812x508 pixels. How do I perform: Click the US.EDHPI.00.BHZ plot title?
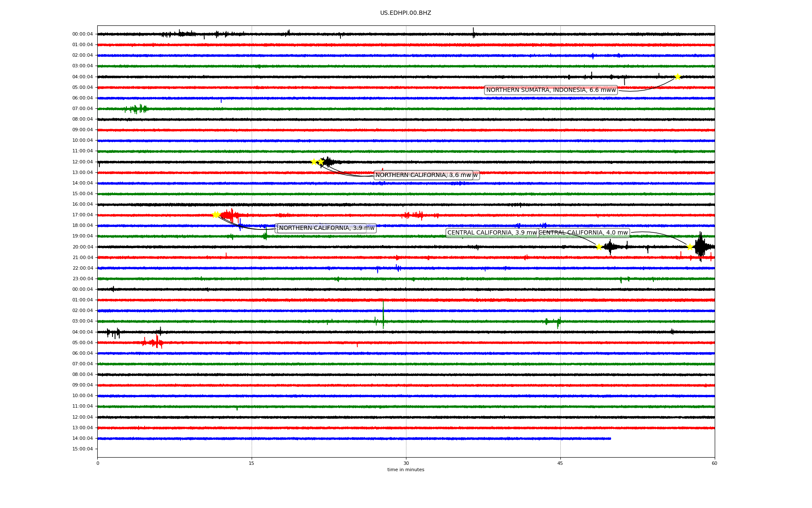(x=405, y=13)
